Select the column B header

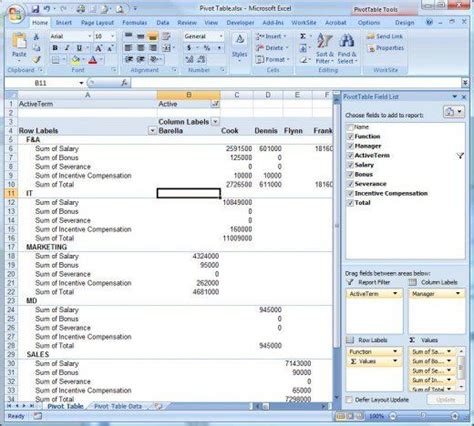pyautogui.click(x=189, y=95)
